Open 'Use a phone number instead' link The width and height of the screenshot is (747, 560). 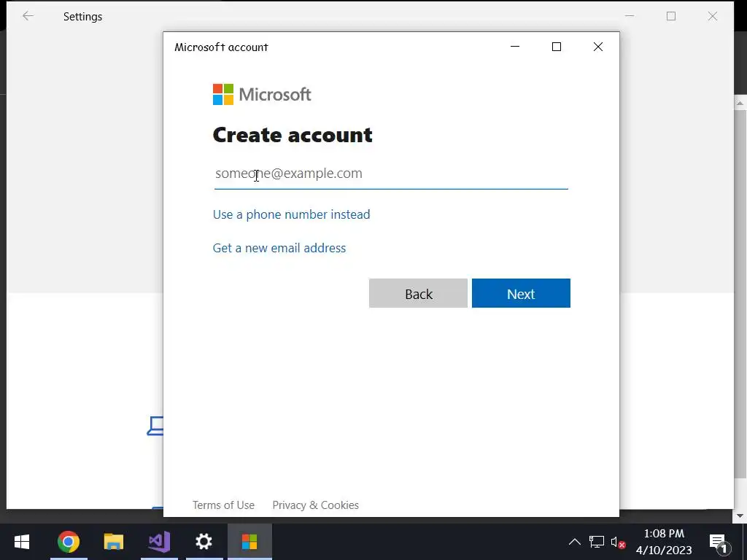tap(291, 214)
